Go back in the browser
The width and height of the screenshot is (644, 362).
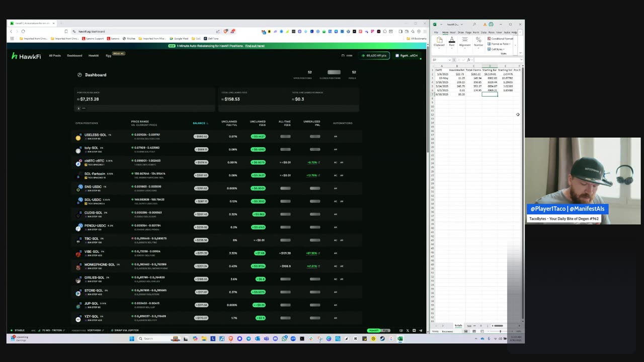[11, 31]
